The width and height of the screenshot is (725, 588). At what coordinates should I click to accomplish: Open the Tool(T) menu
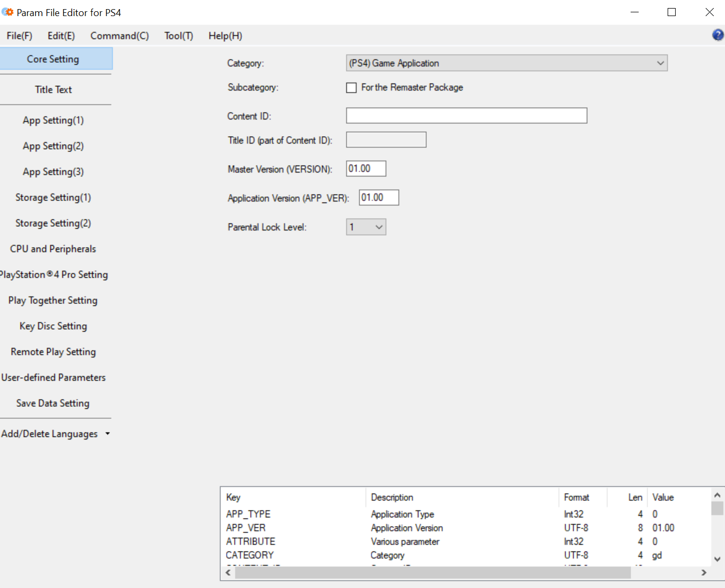point(179,35)
